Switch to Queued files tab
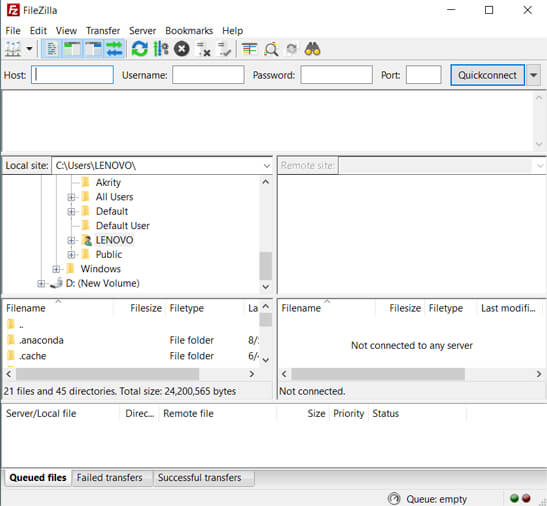The height and width of the screenshot is (506, 547). pyautogui.click(x=38, y=477)
